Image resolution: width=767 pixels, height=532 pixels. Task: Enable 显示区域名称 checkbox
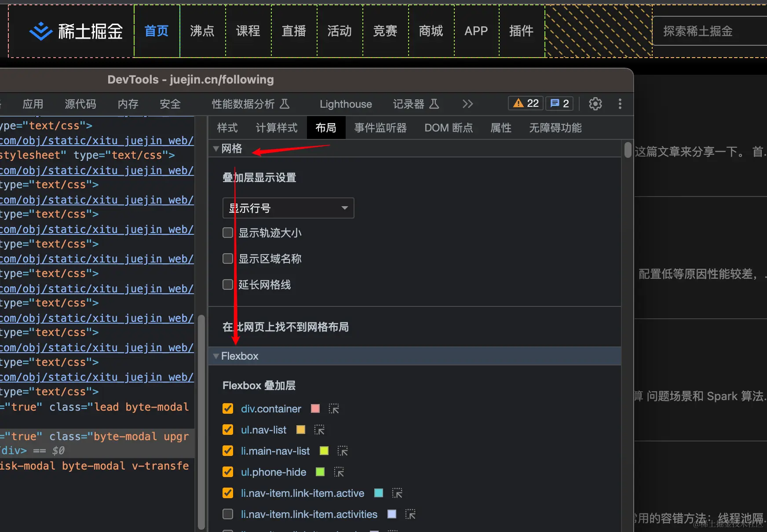tap(228, 259)
